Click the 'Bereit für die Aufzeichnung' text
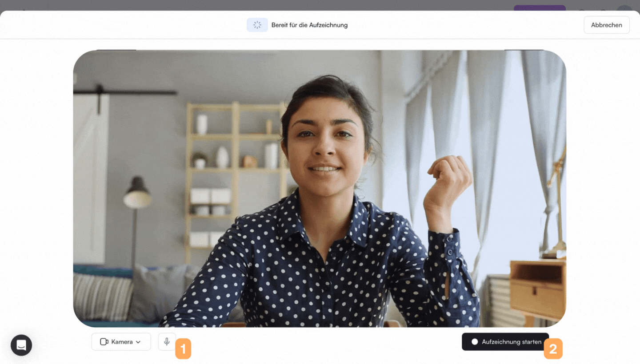640x364 pixels. 309,25
